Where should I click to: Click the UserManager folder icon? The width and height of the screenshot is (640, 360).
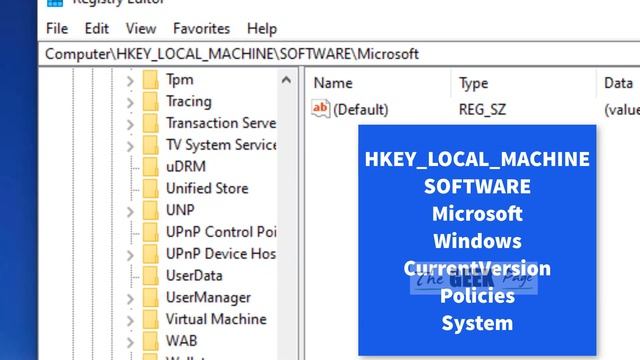point(151,298)
